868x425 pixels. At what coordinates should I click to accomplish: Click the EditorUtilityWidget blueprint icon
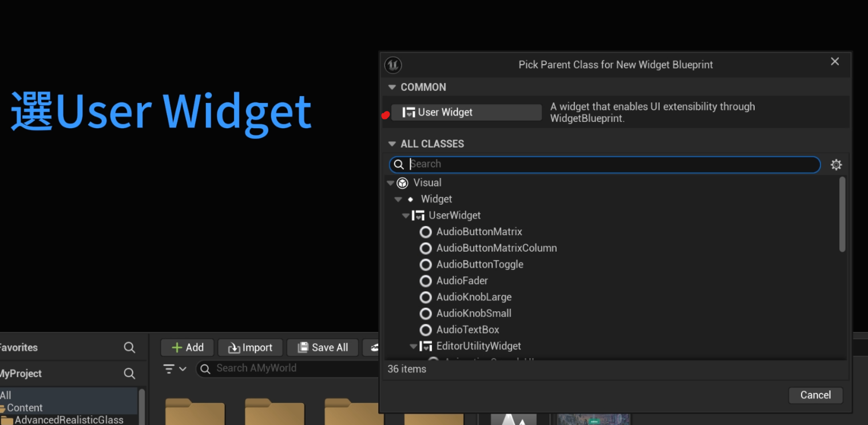(x=426, y=347)
